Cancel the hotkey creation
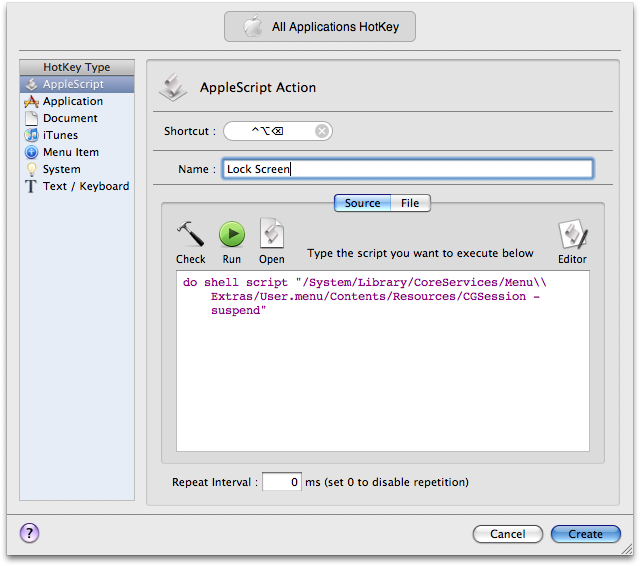The height and width of the screenshot is (566, 640). [508, 534]
